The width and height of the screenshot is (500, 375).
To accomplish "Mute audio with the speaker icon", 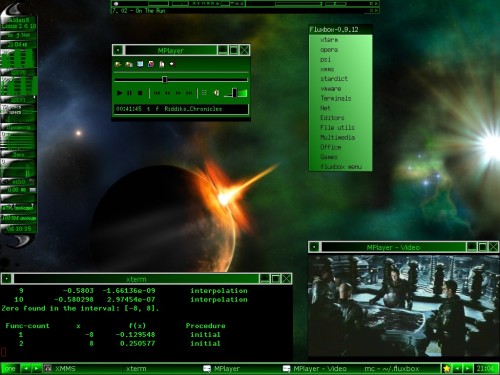I will click(216, 93).
